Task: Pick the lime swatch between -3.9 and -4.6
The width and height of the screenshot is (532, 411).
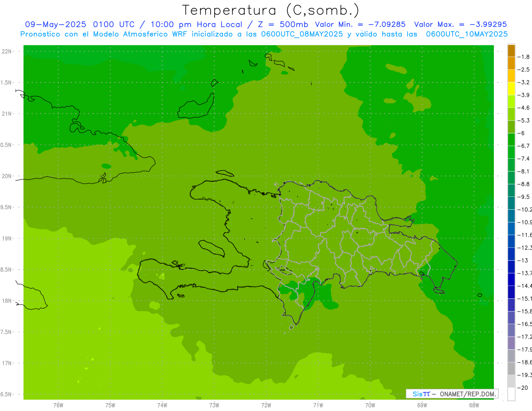Action: [x=511, y=101]
